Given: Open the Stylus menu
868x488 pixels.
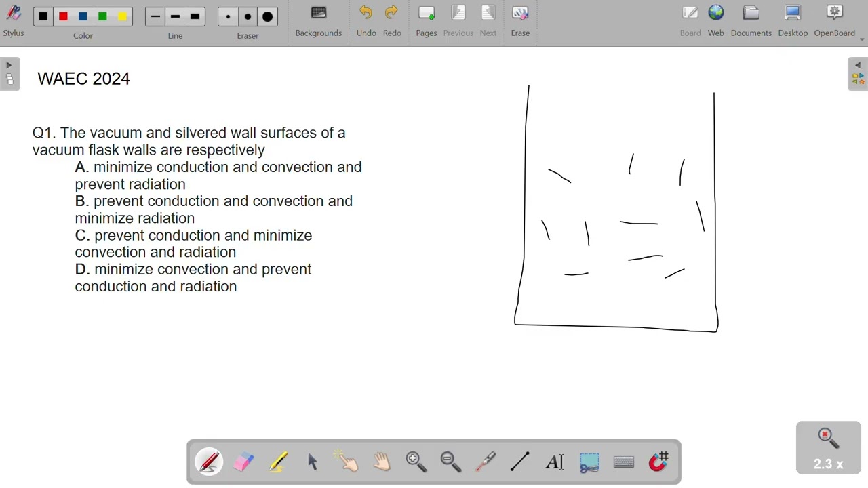Looking at the screenshot, I should [x=14, y=21].
